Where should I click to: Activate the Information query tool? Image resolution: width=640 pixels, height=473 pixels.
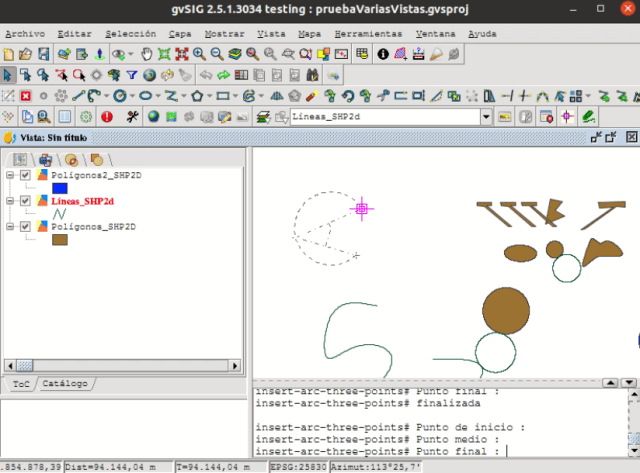pyautogui.click(x=383, y=54)
